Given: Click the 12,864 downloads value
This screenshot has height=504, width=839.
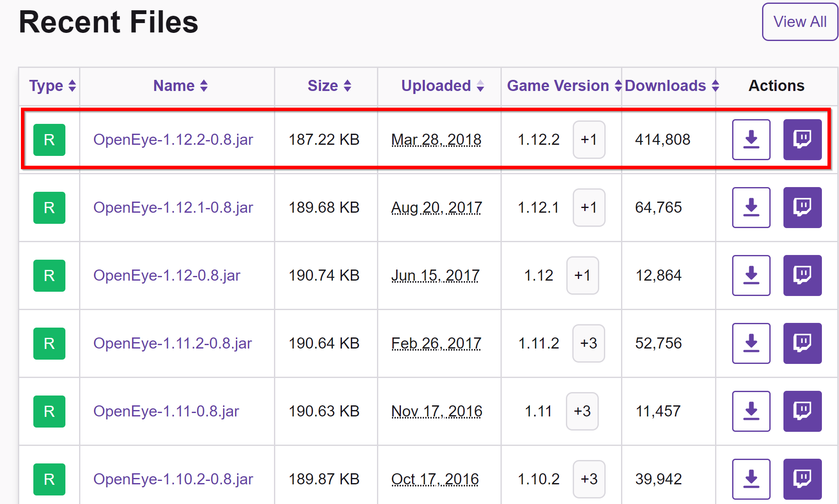Looking at the screenshot, I should [659, 275].
